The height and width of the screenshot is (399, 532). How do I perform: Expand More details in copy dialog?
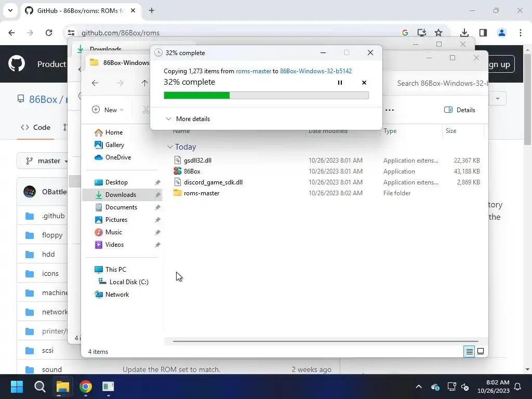pyautogui.click(x=188, y=119)
